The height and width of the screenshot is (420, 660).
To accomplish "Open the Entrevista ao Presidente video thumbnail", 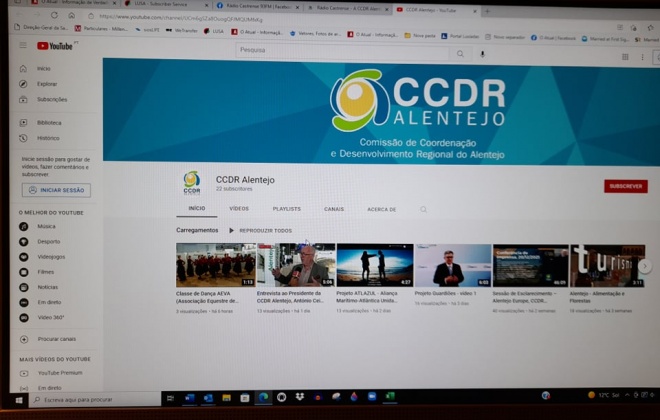I will 296,265.
